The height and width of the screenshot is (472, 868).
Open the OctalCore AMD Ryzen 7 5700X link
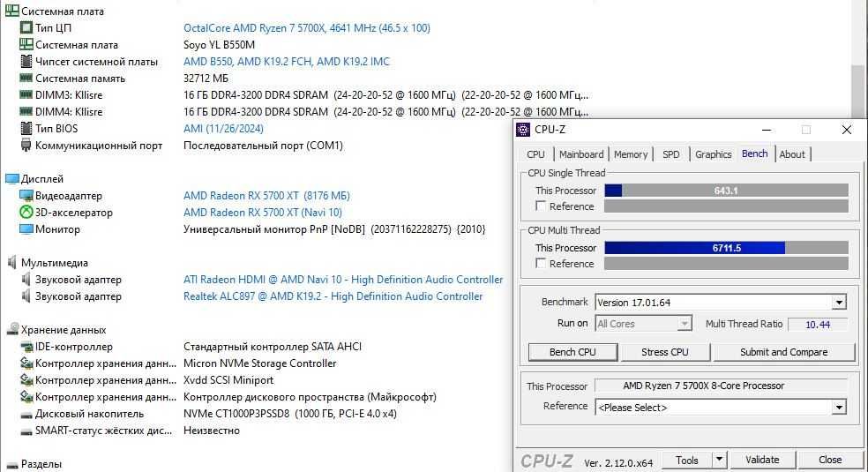[307, 27]
